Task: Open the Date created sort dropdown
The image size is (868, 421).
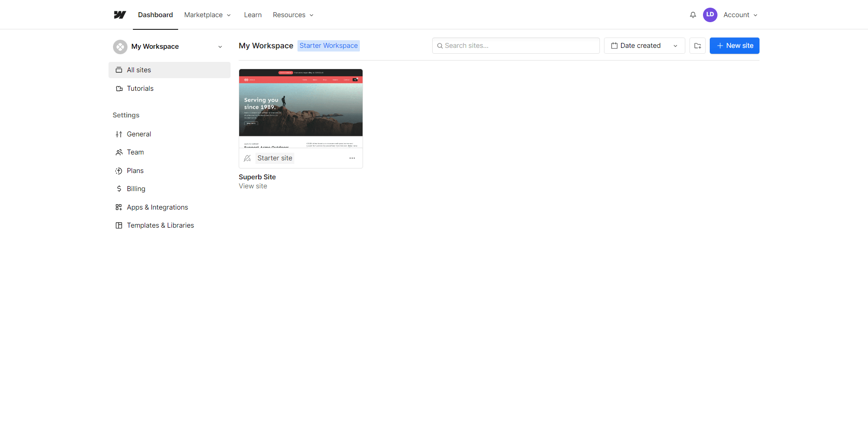Action: (x=644, y=46)
